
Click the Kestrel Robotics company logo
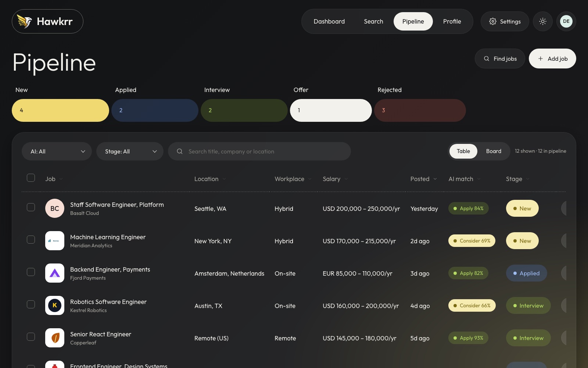[x=55, y=305]
